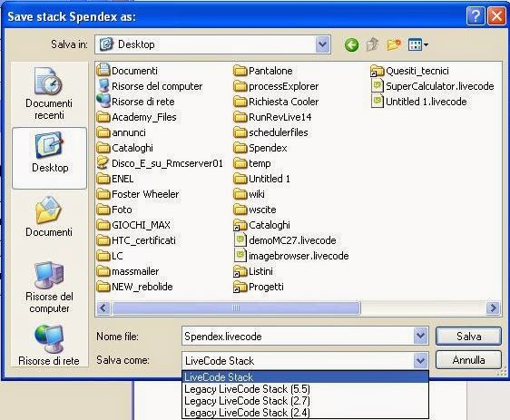Viewport: 510px width, 420px height.
Task: Select the Spendex folder
Action: pos(260,148)
